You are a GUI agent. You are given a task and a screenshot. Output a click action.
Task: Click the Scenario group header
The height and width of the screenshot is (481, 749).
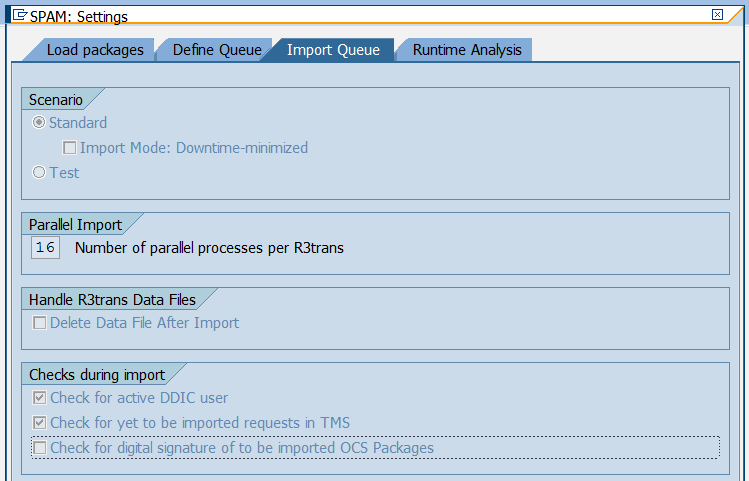pyautogui.click(x=56, y=100)
